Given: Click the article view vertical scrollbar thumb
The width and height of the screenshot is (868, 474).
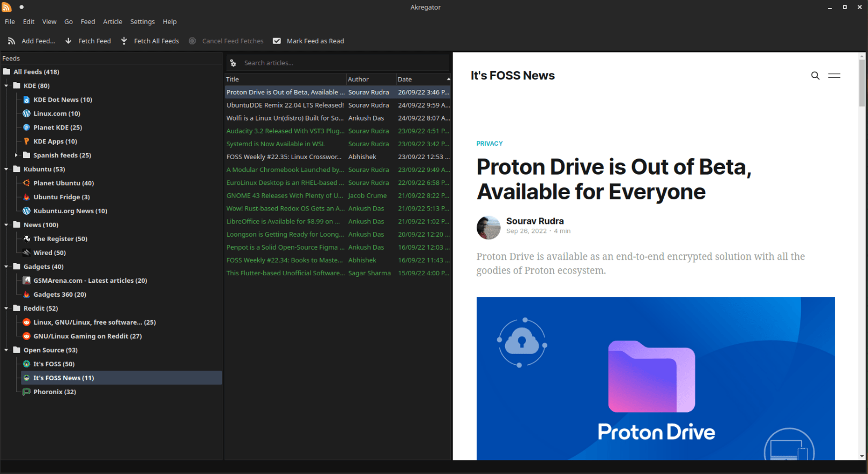Looking at the screenshot, I should [x=862, y=83].
